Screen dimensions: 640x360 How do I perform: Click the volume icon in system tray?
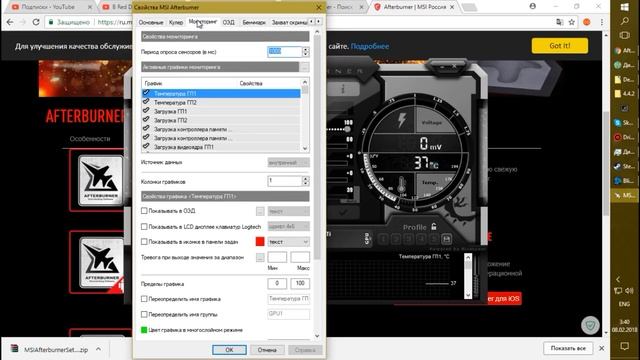point(629,291)
